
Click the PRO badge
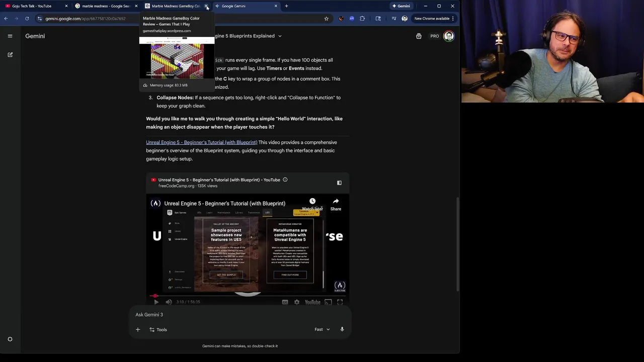(x=434, y=36)
